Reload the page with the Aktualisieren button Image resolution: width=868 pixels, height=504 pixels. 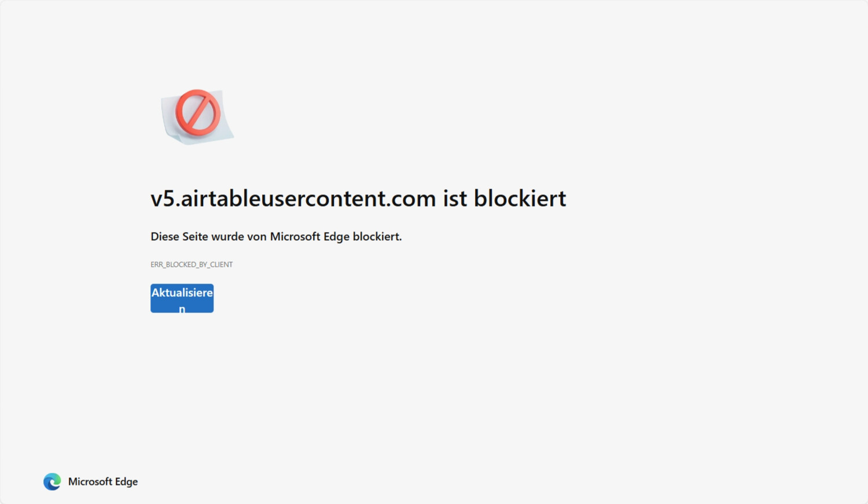182,298
